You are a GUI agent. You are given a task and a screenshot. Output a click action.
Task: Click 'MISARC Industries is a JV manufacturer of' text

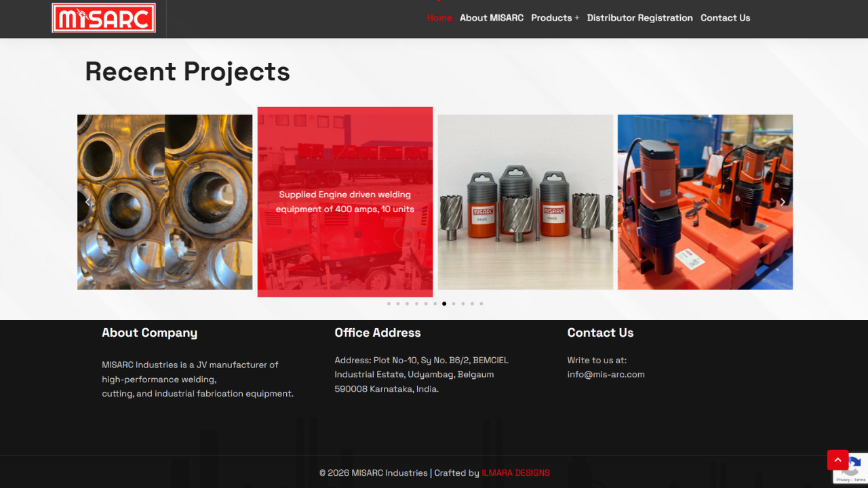click(190, 365)
